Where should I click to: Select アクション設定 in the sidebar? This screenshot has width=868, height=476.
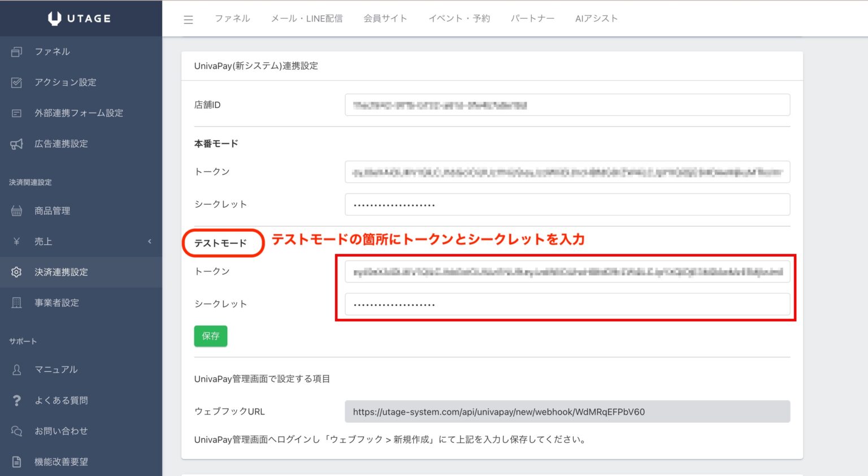[x=66, y=82]
